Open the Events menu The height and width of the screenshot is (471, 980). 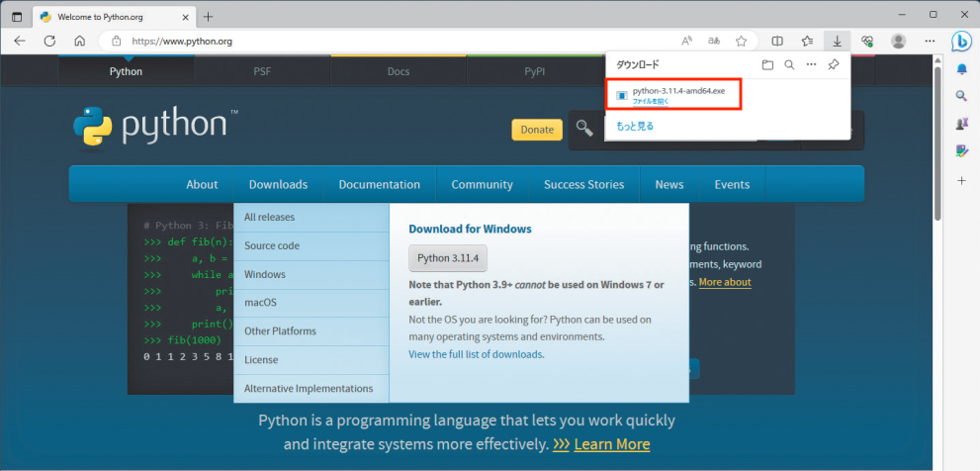click(x=732, y=184)
